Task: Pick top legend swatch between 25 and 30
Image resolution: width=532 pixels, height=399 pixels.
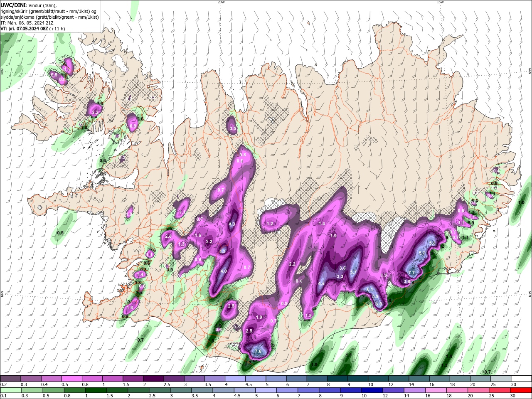Action: 501,379
